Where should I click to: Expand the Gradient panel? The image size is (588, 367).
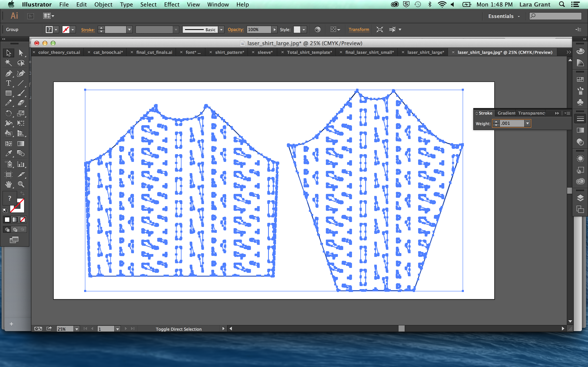pyautogui.click(x=507, y=113)
